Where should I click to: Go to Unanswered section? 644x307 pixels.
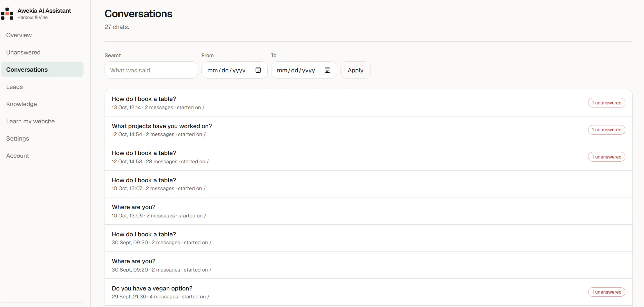click(x=42, y=52)
